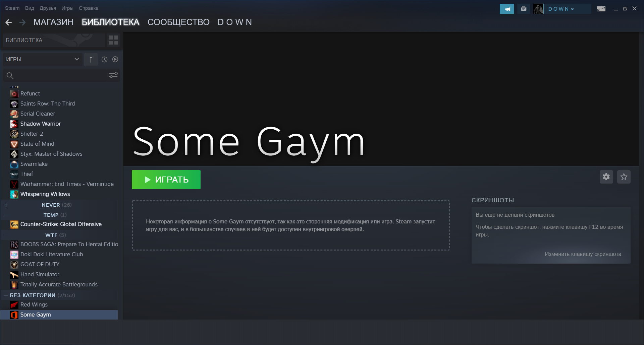Click the Warhammer Vermintide icon
Screen dimensions: 644x345
coord(14,184)
